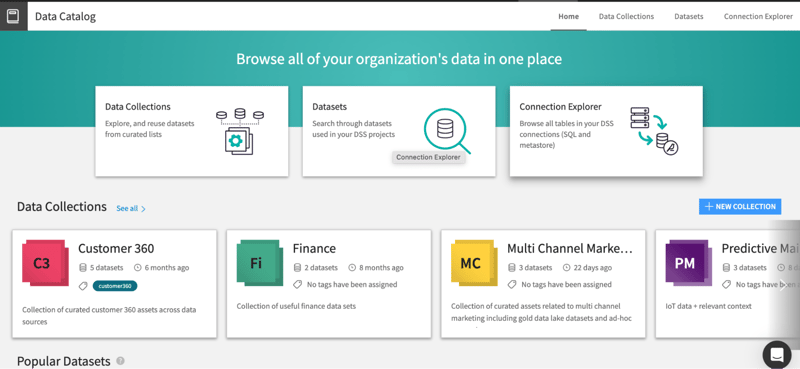This screenshot has height=369, width=800.
Task: Click the tag icon in Multi Channel card
Action: click(x=512, y=284)
